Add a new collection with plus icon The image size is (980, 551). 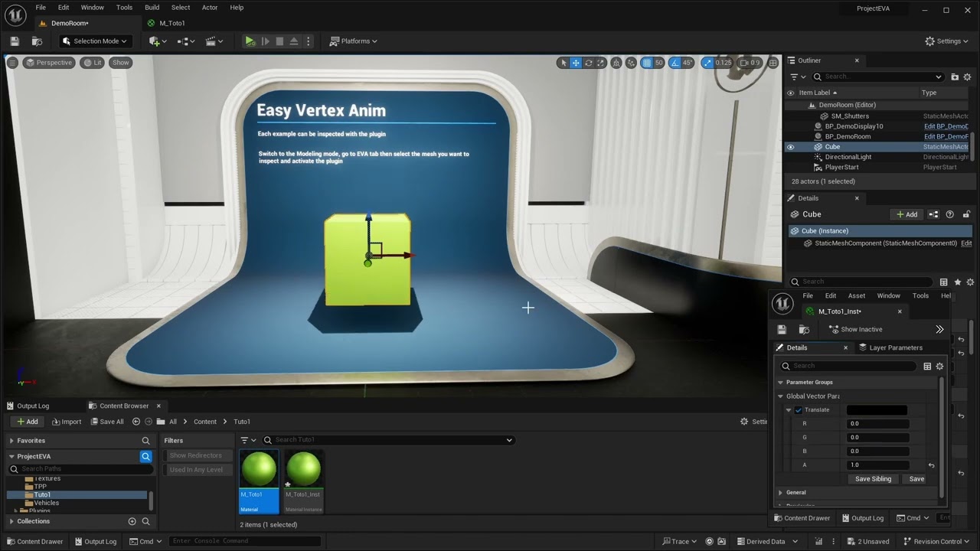tap(132, 521)
